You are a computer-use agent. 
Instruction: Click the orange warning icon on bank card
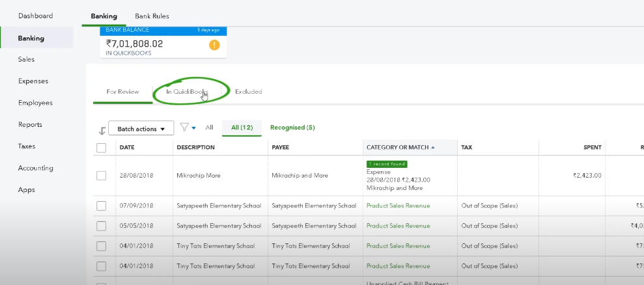coord(214,45)
